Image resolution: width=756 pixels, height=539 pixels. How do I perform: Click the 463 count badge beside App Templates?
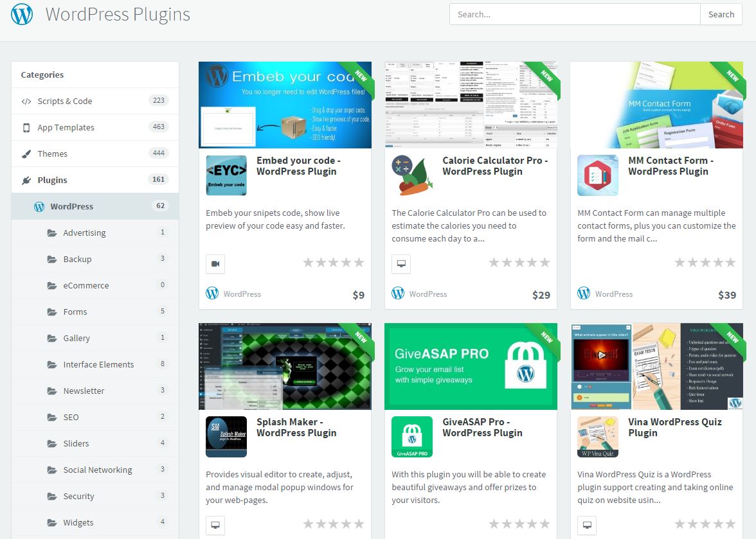(159, 127)
